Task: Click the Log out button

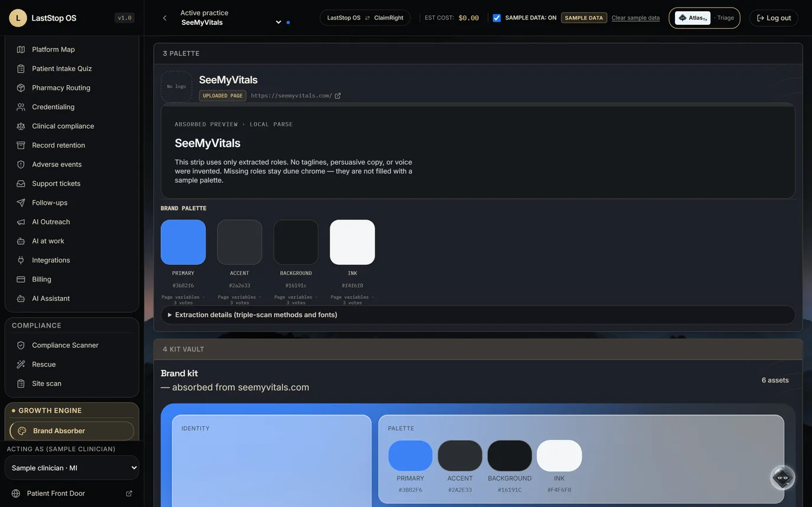Action: click(774, 18)
